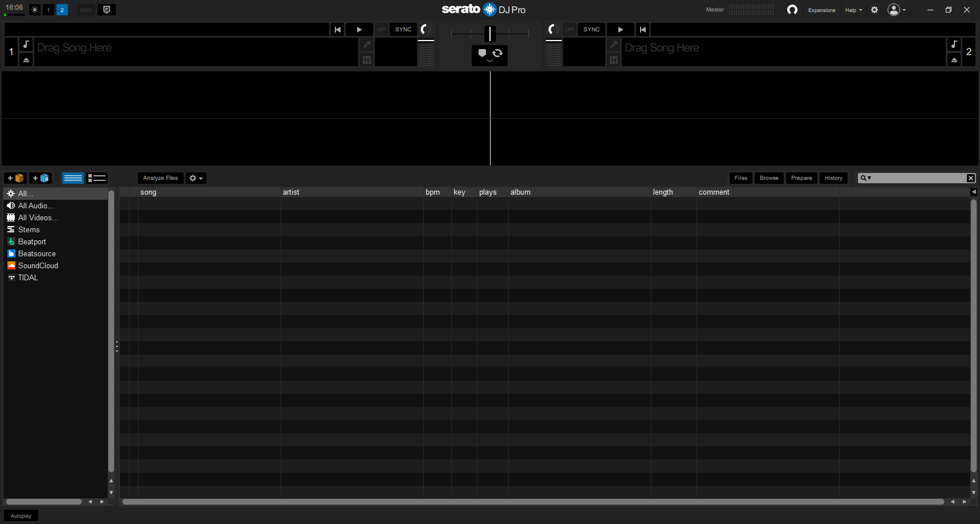Viewport: 980px width, 524px height.
Task: Open the Prepare panel tab
Action: pyautogui.click(x=801, y=178)
